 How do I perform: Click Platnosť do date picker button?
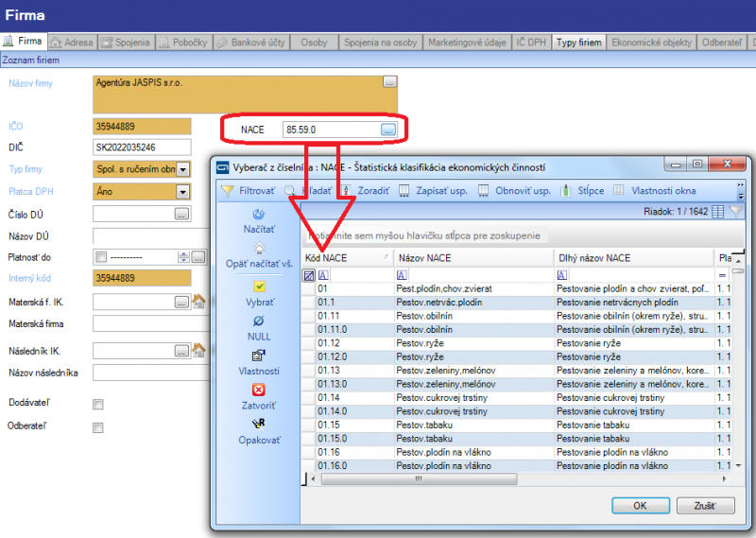[x=198, y=257]
